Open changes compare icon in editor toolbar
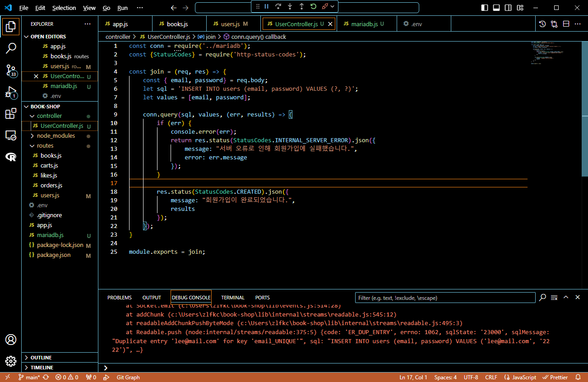Screen dimensions: 588x382 [554, 24]
